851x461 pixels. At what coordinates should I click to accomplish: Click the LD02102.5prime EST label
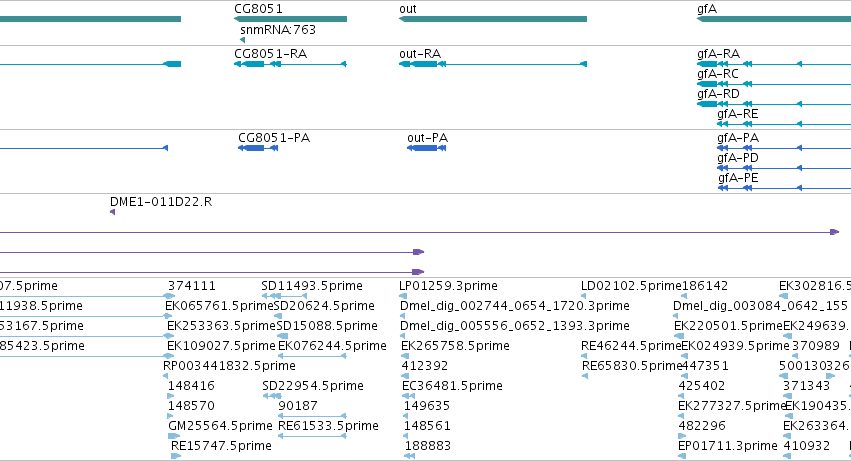[631, 286]
